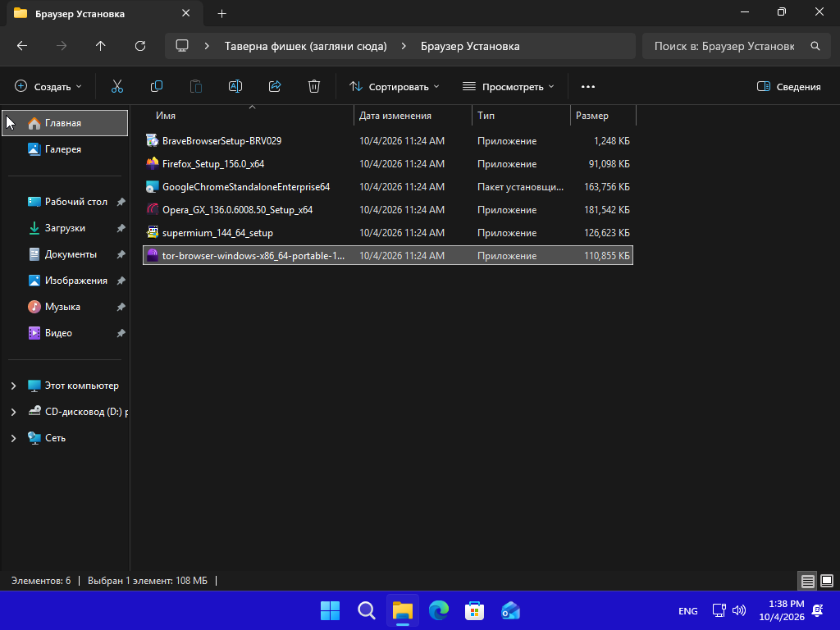Open the Сортировать dropdown
Viewport: 840px width, 630px height.
pyautogui.click(x=395, y=86)
